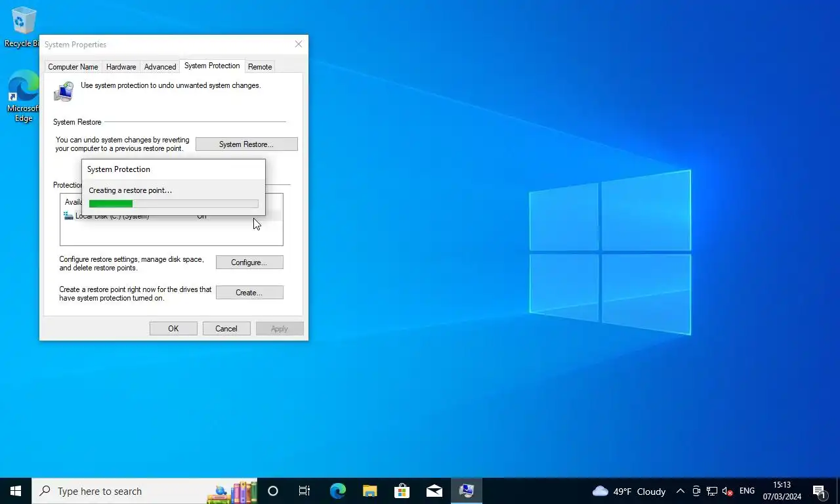Click the Local Disk (C:) drive icon
The height and width of the screenshot is (504, 840).
pos(68,216)
